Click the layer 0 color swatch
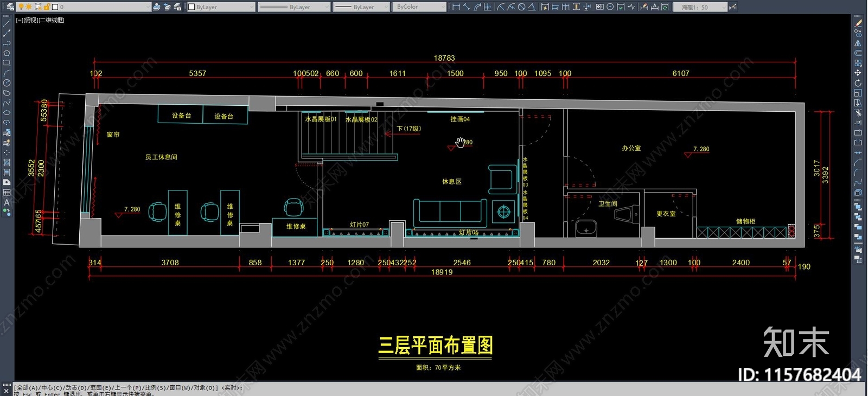The height and width of the screenshot is (396, 868). click(x=55, y=7)
